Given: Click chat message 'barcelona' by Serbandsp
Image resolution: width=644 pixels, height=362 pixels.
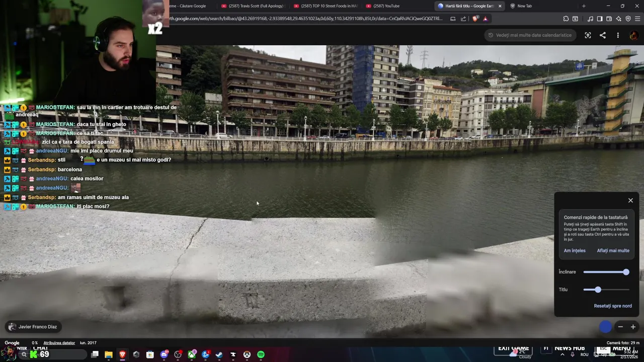Looking at the screenshot, I should coord(70,169).
